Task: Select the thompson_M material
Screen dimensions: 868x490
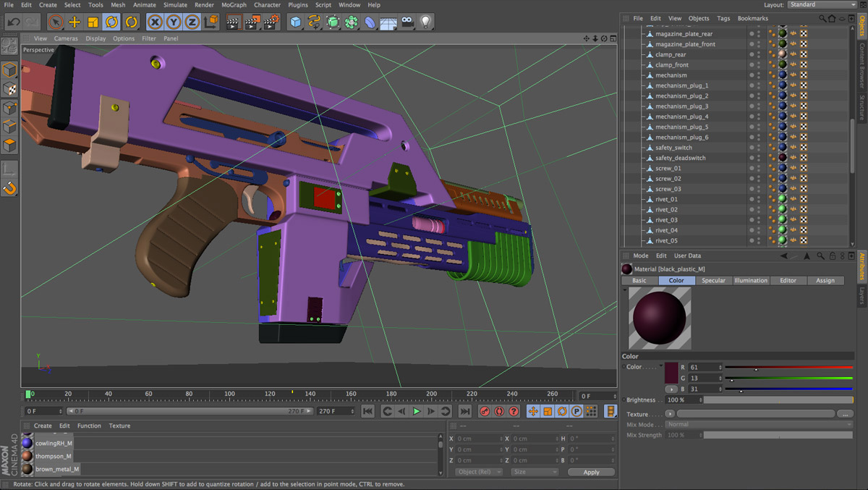Action: 54,456
